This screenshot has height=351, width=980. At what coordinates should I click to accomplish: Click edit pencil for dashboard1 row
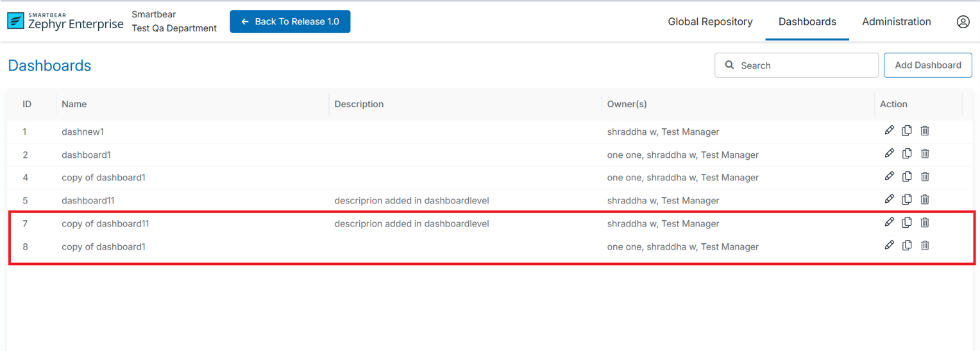[889, 154]
